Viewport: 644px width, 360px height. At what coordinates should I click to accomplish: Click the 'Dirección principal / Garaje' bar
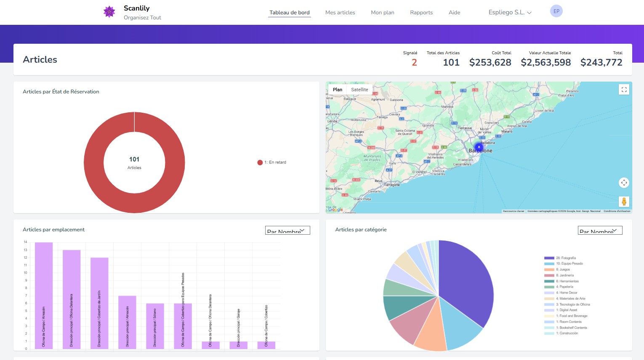(x=238, y=345)
